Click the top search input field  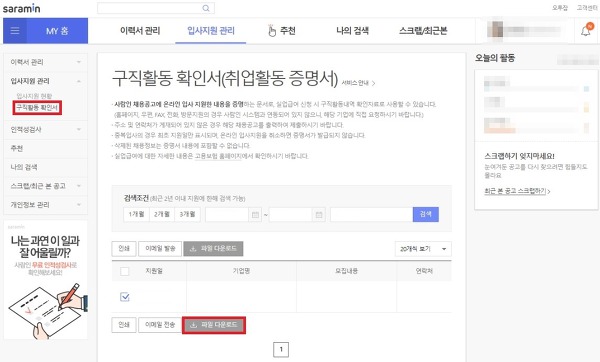coord(150,8)
